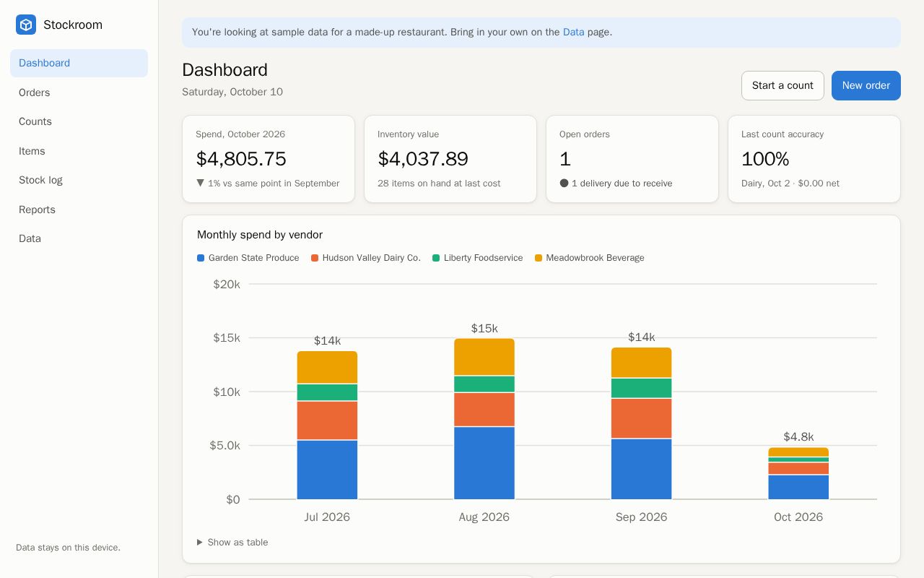Click '28 items on hand at last cost'
The width and height of the screenshot is (924, 578).
point(439,184)
